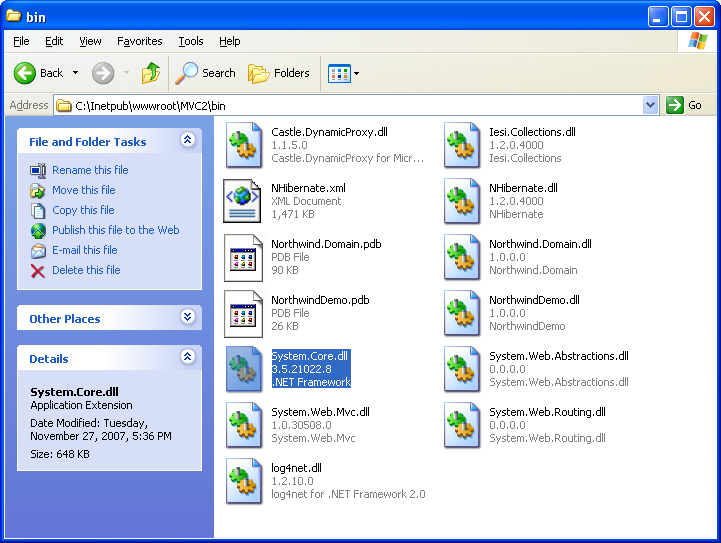The width and height of the screenshot is (721, 543).
Task: Go up one folder level
Action: 150,73
